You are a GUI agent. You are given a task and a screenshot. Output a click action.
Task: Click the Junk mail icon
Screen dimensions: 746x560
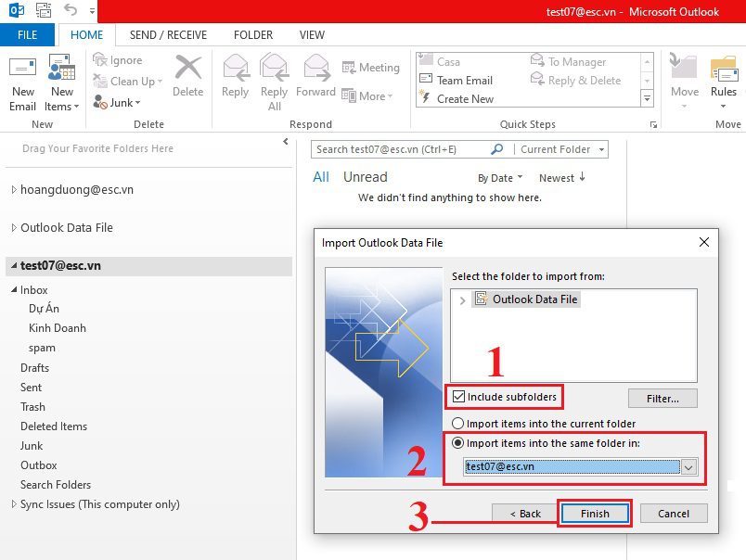click(x=100, y=102)
